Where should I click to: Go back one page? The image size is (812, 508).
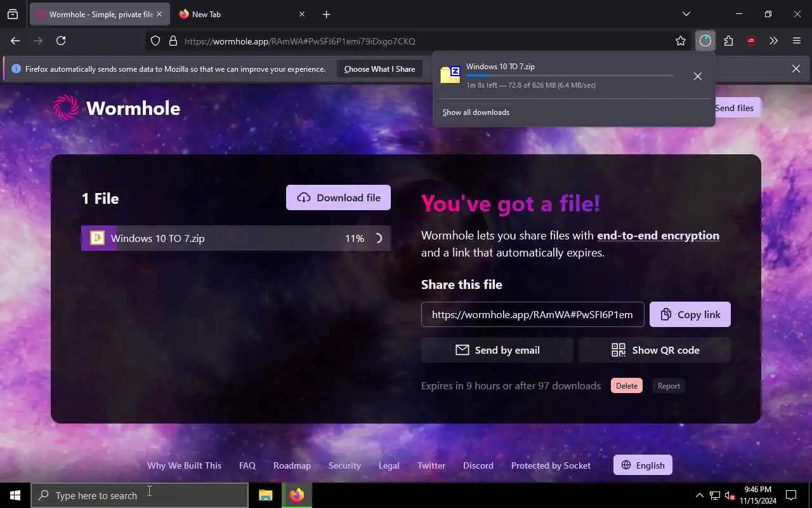click(x=15, y=41)
